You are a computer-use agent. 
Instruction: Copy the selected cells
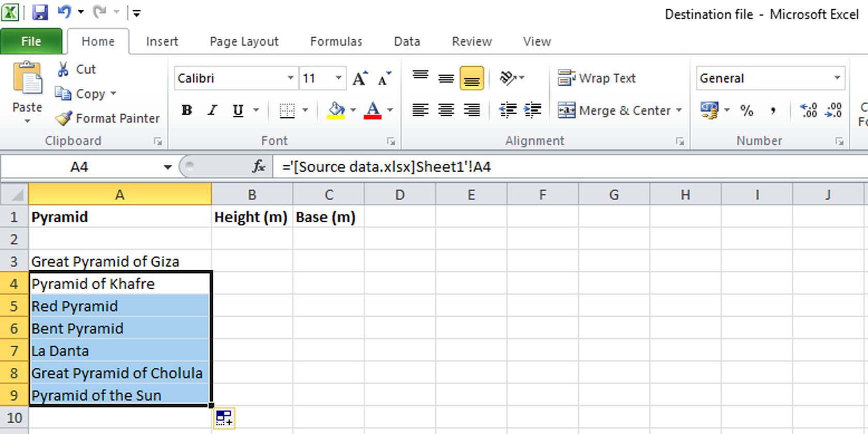[x=80, y=94]
